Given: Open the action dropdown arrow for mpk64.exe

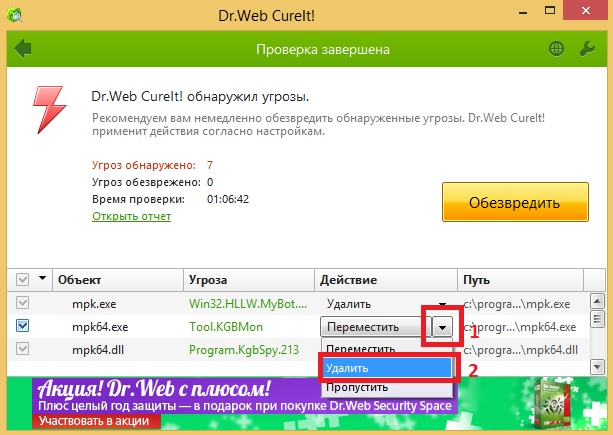Looking at the screenshot, I should (442, 327).
